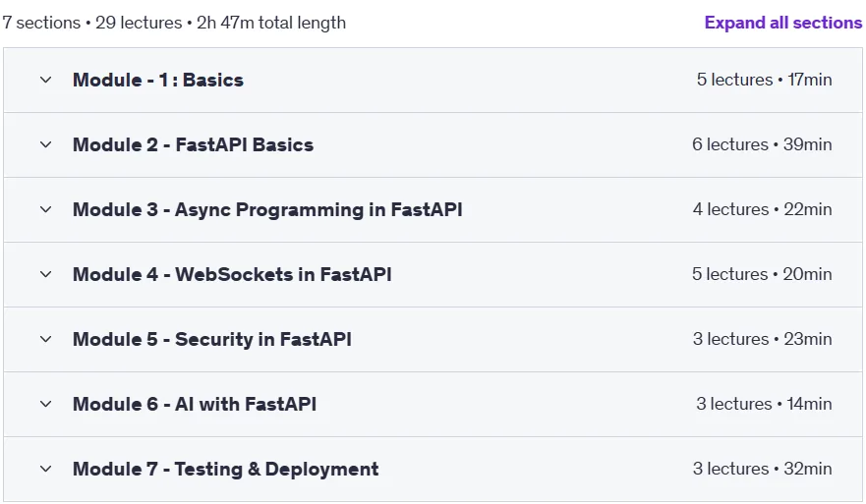Expand the Module 4 WebSockets chevron
Screen dimensions: 866x504
46,274
